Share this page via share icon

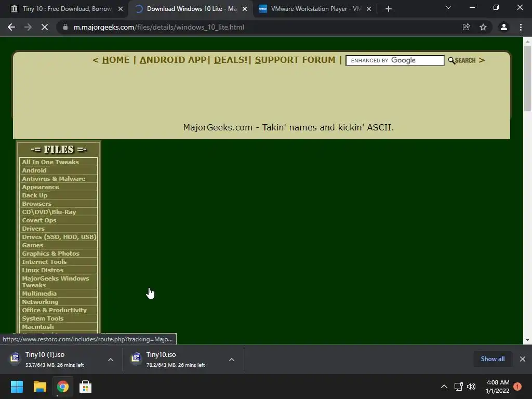[466, 27]
